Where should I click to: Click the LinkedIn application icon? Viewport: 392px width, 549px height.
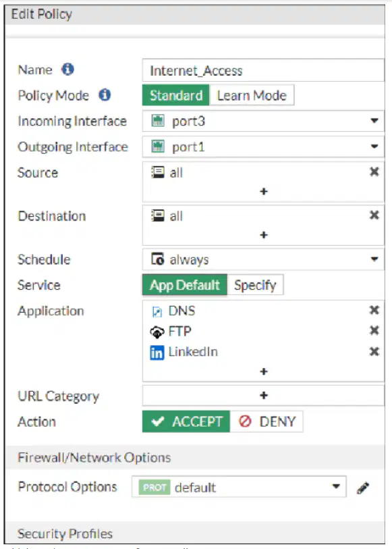(x=157, y=352)
